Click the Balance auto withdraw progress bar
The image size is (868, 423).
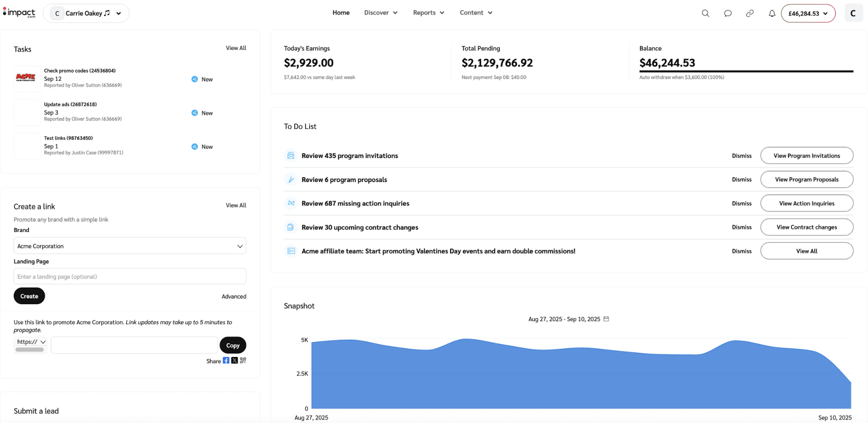pos(746,71)
